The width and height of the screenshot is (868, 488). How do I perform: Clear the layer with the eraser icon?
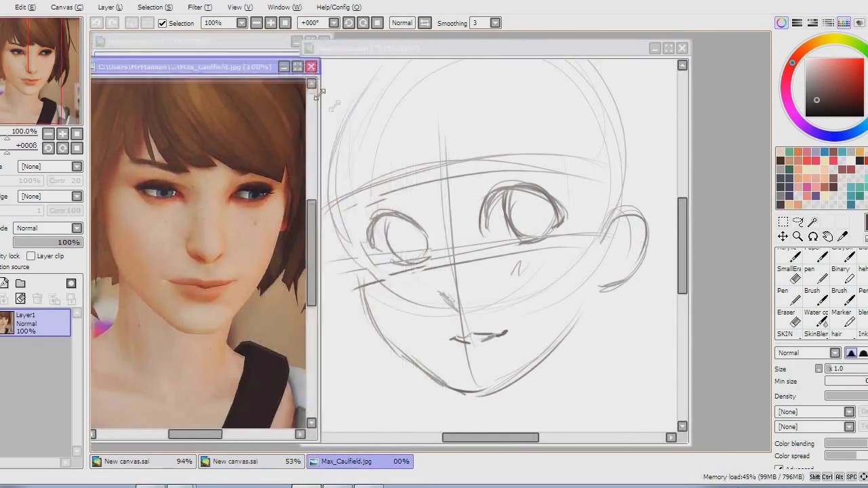coord(20,299)
